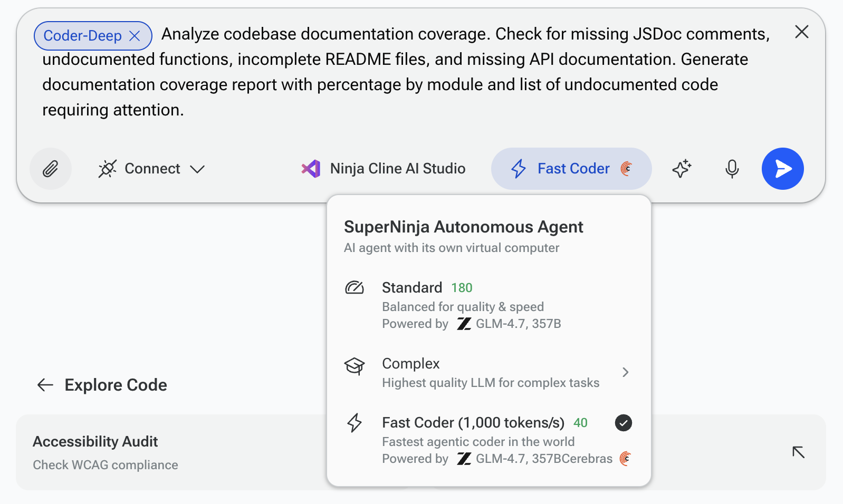
Task: Click the Z logo on the Fast Coder row
Action: click(464, 459)
